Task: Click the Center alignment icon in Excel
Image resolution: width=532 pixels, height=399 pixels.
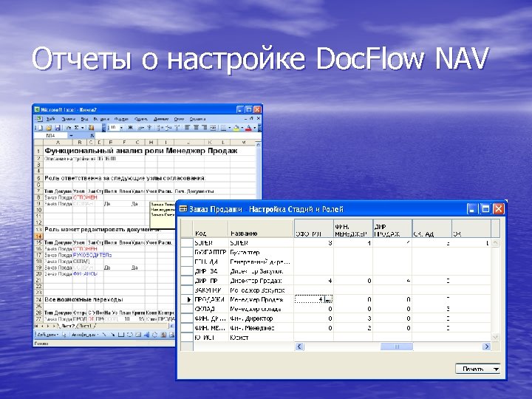Action: 196,128
